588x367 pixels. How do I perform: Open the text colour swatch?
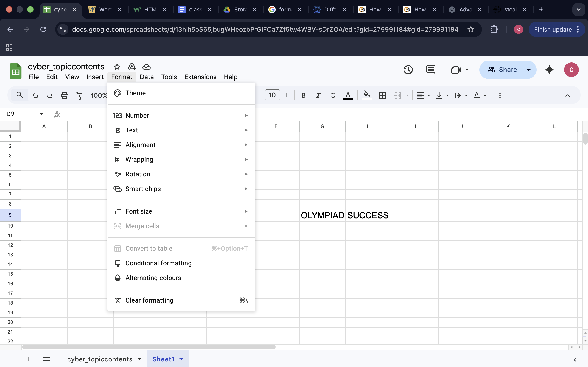pyautogui.click(x=348, y=95)
